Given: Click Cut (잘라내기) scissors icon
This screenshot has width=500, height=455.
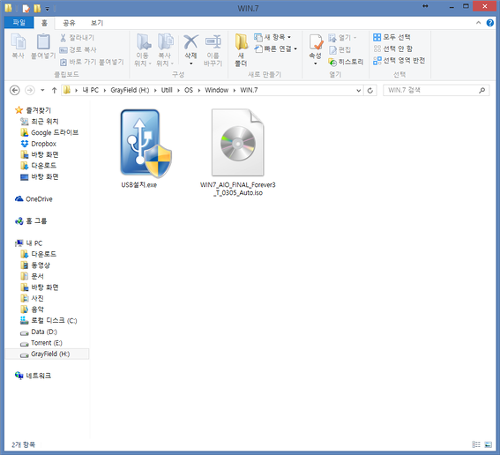Looking at the screenshot, I should [x=63, y=38].
